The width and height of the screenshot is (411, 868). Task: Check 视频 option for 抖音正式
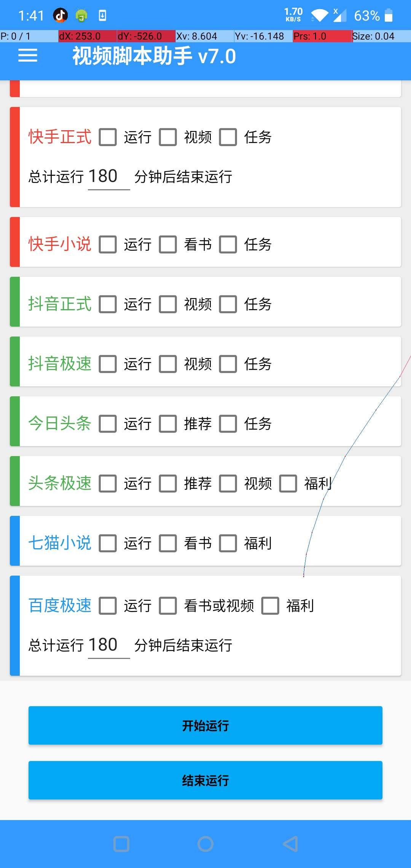(x=168, y=304)
